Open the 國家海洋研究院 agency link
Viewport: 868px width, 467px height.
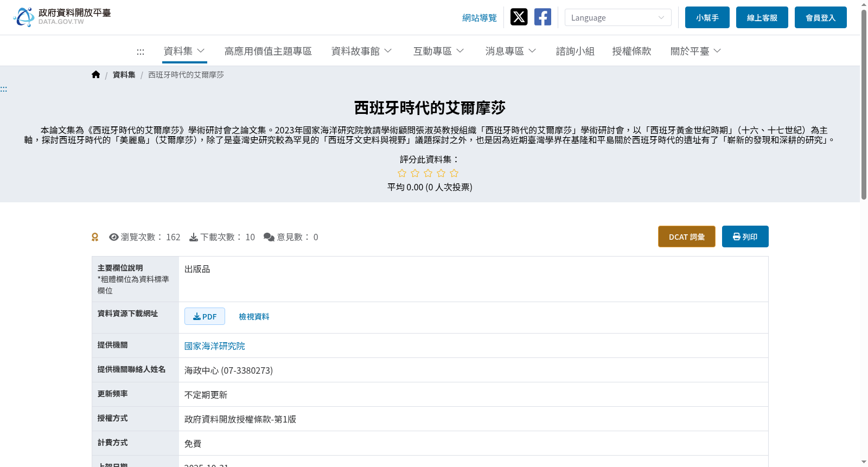pos(215,346)
